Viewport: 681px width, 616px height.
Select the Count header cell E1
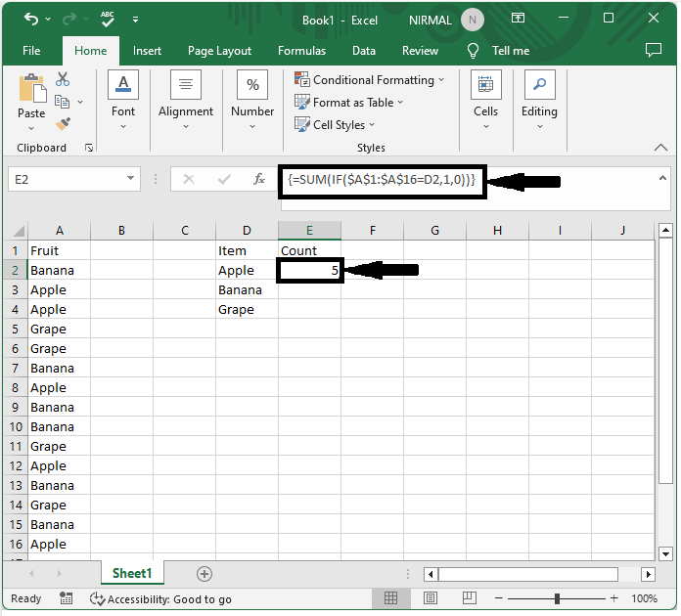[x=309, y=251]
